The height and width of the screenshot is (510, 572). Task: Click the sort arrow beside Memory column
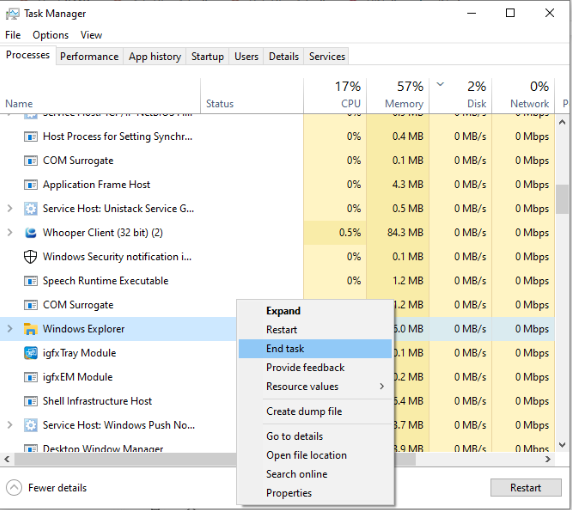(440, 85)
